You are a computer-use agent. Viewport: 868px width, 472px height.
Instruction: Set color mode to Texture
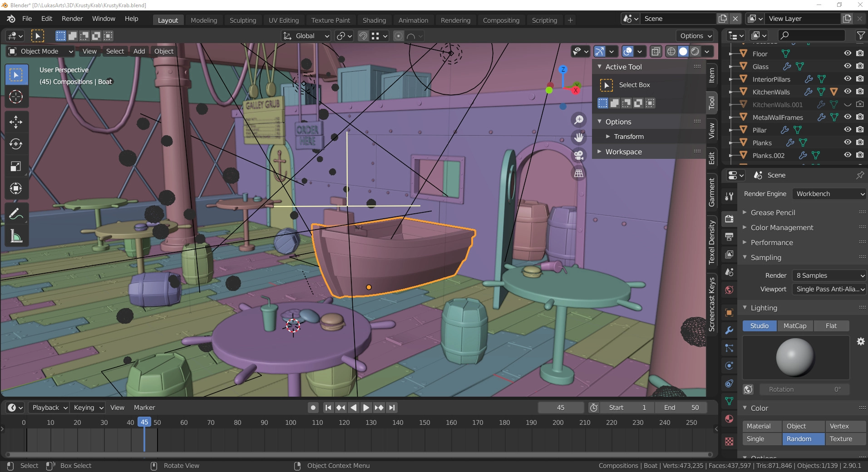(x=841, y=439)
